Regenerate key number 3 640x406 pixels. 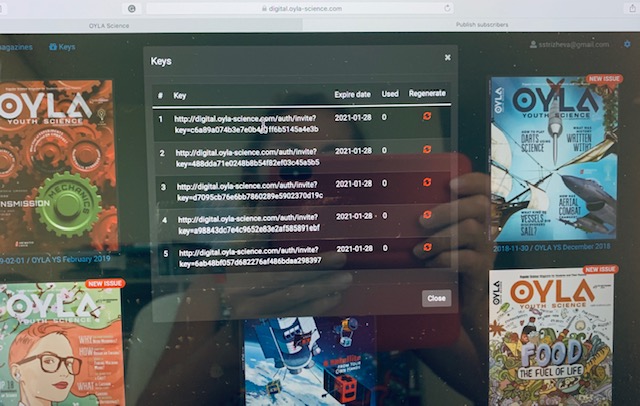(x=427, y=183)
